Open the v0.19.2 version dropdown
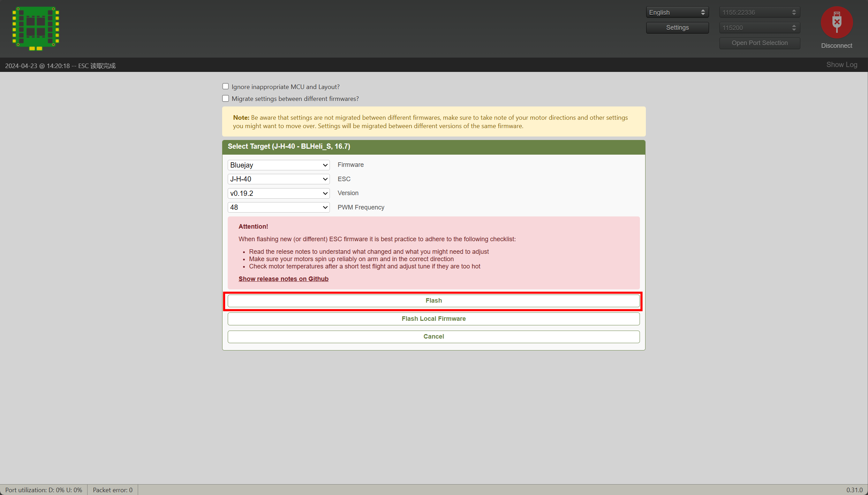The height and width of the screenshot is (495, 868). coord(279,193)
